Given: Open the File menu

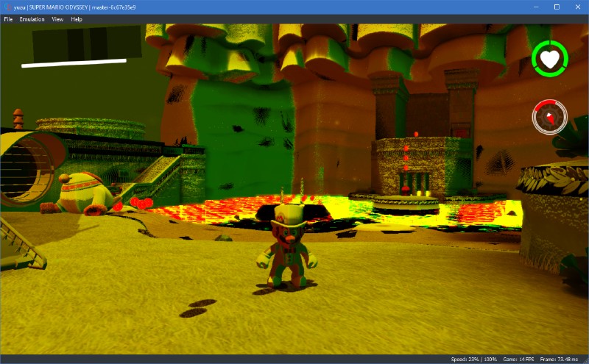Looking at the screenshot, I should pos(8,19).
